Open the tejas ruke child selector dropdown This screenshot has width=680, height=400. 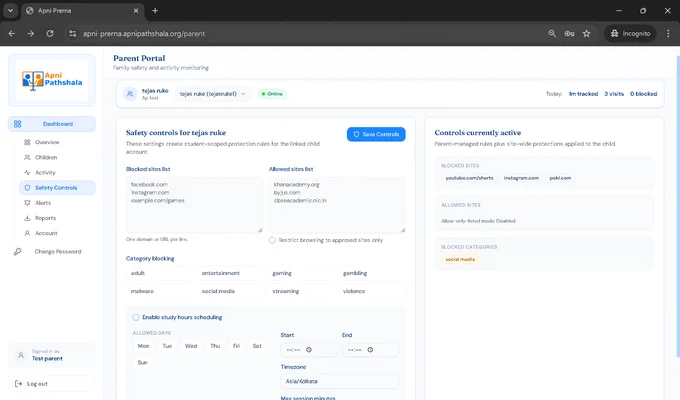coord(212,94)
